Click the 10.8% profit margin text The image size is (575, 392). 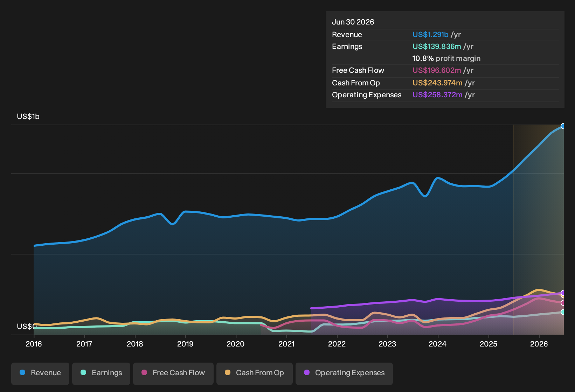[x=446, y=58]
